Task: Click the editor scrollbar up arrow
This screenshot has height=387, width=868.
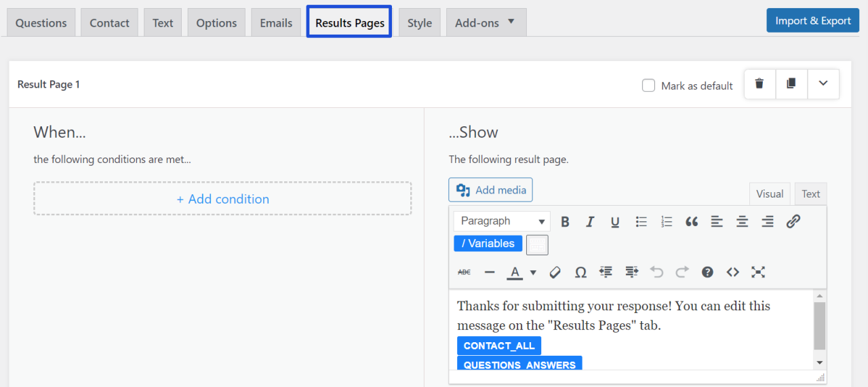Action: pos(820,296)
